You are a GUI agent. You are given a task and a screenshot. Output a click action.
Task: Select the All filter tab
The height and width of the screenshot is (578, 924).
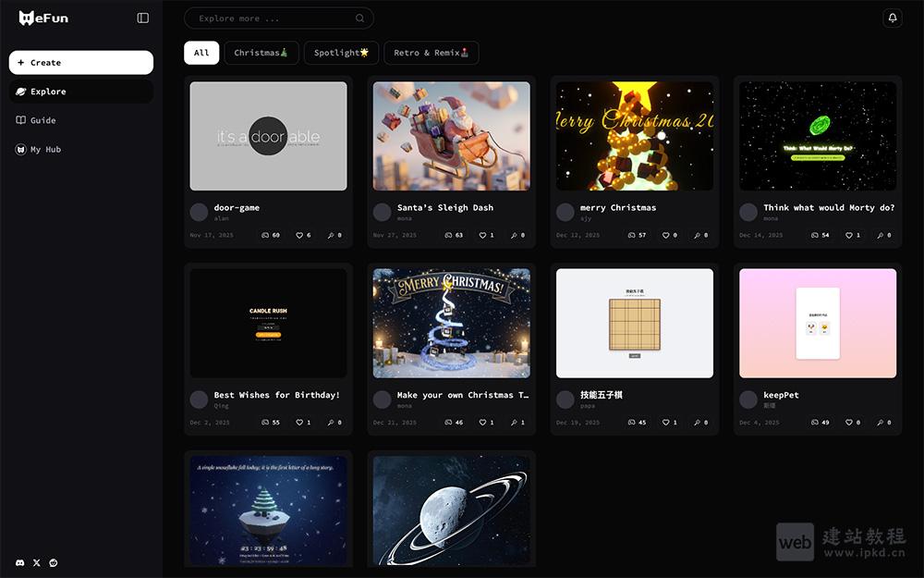(201, 53)
